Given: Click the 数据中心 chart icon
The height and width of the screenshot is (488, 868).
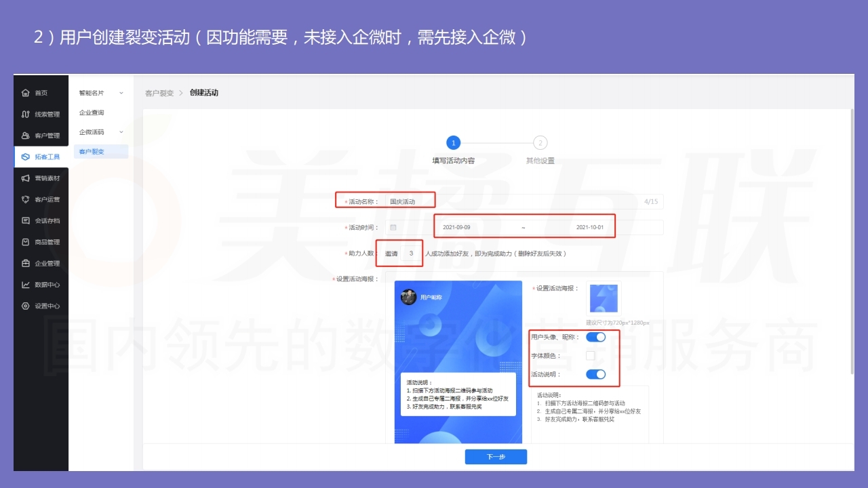Looking at the screenshot, I should pos(26,285).
